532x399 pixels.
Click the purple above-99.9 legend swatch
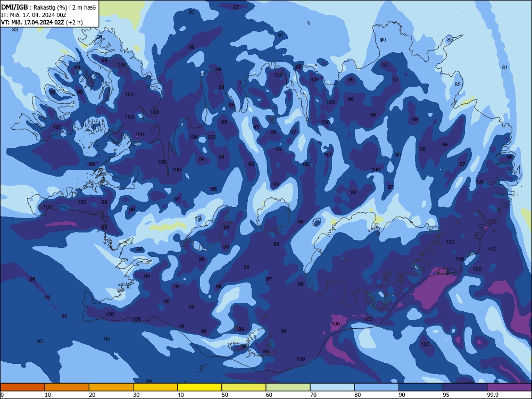[509, 387]
